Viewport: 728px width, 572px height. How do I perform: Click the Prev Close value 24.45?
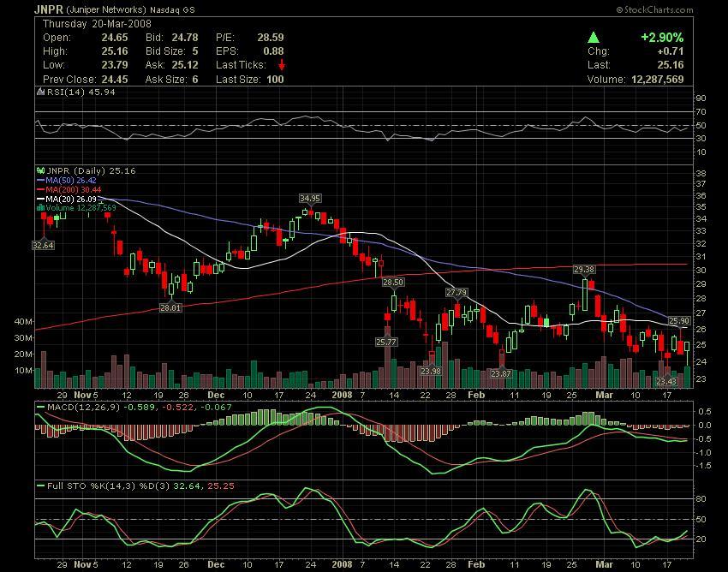(115, 80)
